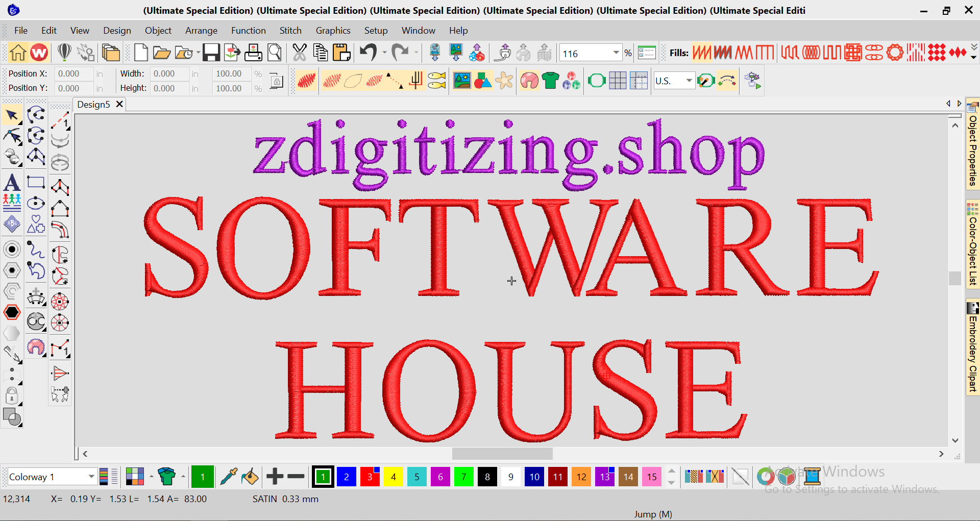Expand the undo history arrow
This screenshot has width=980, height=521.
click(384, 53)
